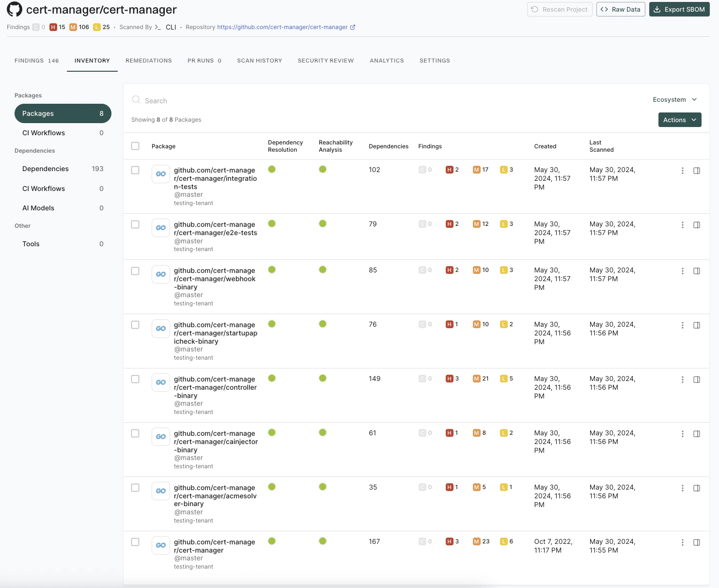The width and height of the screenshot is (719, 588).
Task: Check the acmesolver-binary package checkbox
Action: coord(135,488)
